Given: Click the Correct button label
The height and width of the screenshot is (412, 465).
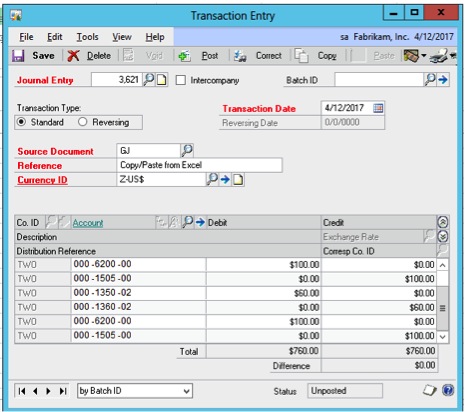Looking at the screenshot, I should pyautogui.click(x=269, y=56).
